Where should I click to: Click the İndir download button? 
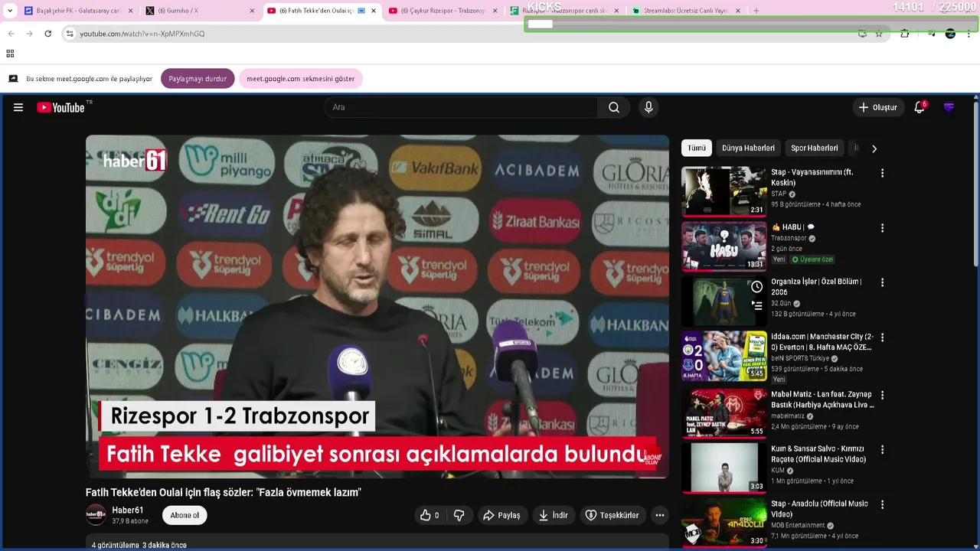553,516
